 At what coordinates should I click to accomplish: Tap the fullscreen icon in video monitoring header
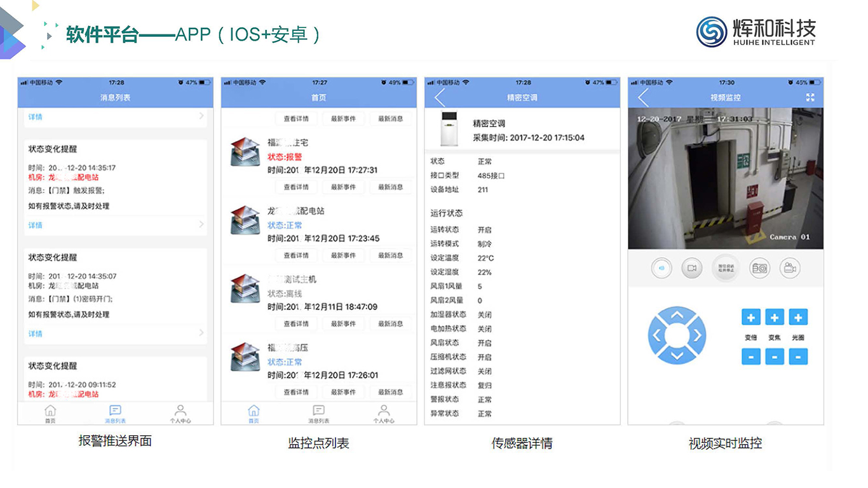810,97
